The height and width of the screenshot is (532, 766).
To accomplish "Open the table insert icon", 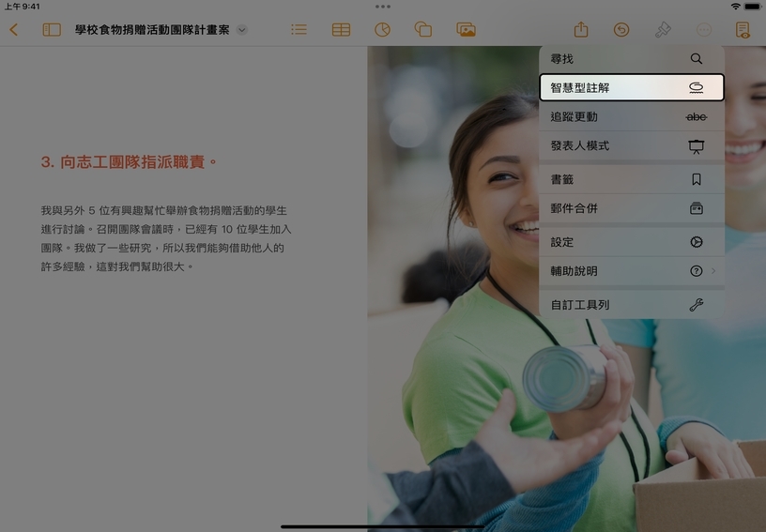I will [x=341, y=30].
